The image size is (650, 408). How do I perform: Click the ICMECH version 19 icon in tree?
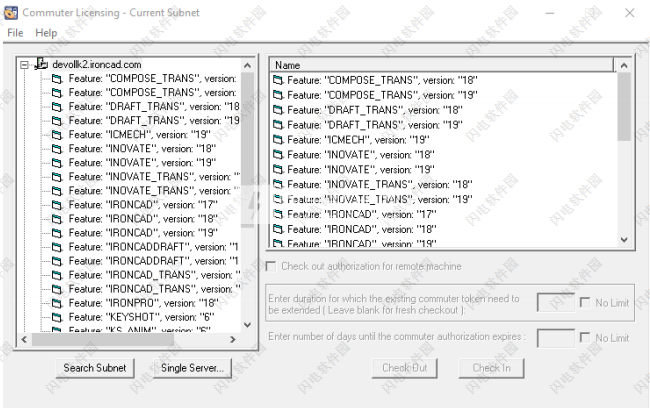point(57,135)
